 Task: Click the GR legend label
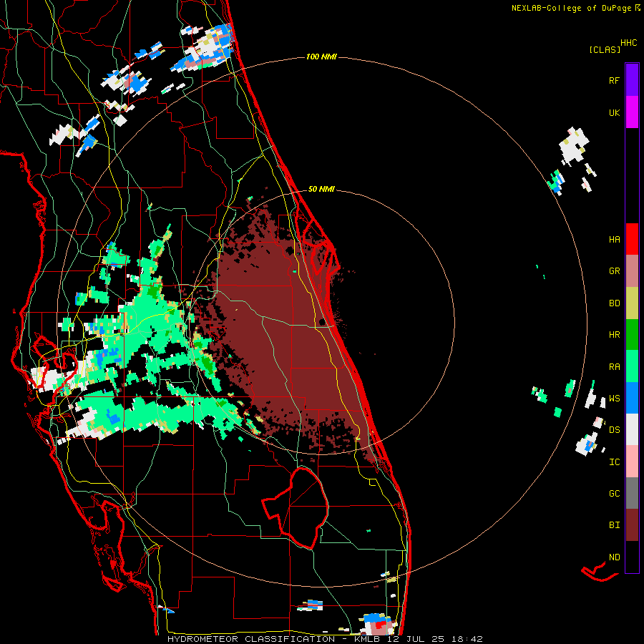(614, 270)
